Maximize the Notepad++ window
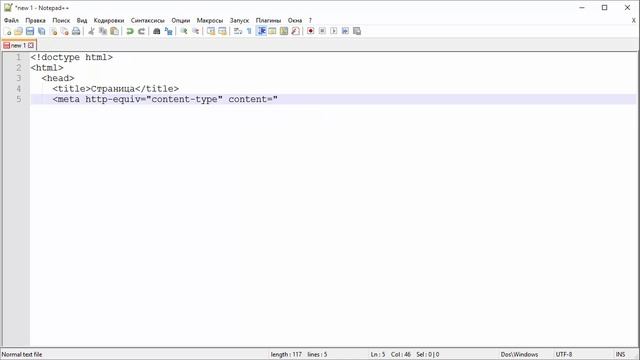The height and width of the screenshot is (360, 640). pyautogui.click(x=604, y=7)
